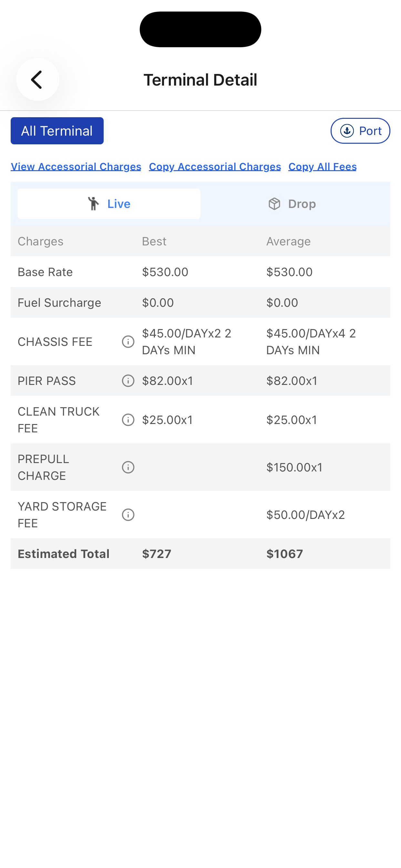Choose the Port filter button
This screenshot has width=401, height=868.
(360, 131)
